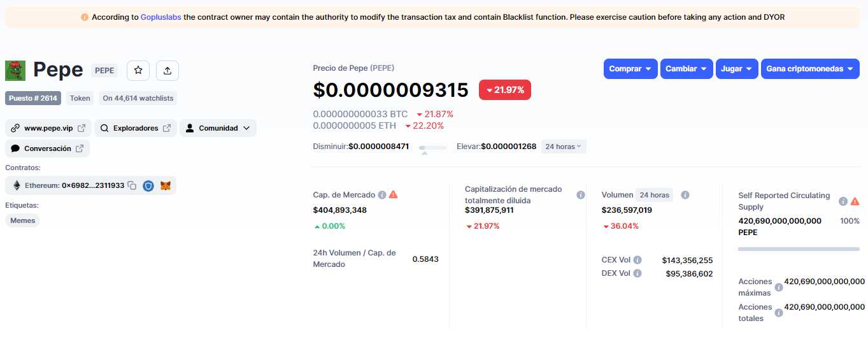Open the Comprar dropdown
Image resolution: width=868 pixels, height=337 pixels.
pos(630,69)
